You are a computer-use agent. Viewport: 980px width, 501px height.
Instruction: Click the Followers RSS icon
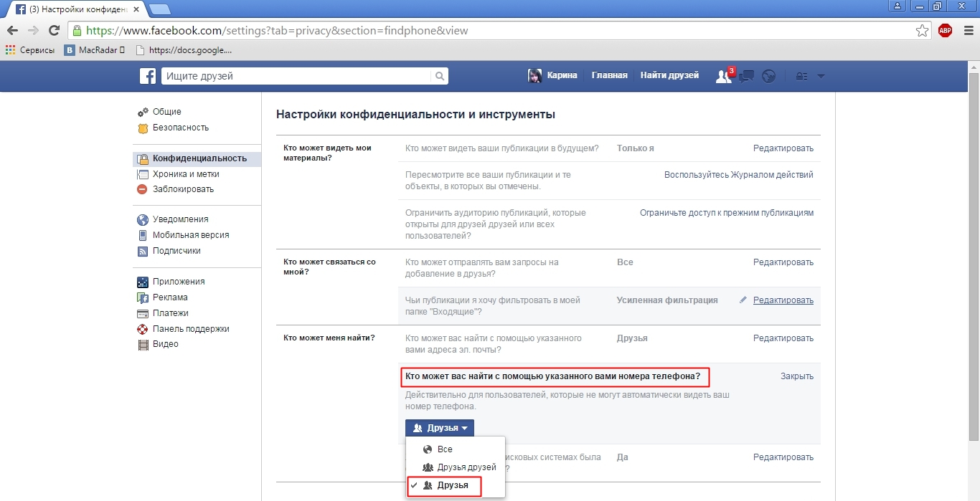[x=142, y=251]
